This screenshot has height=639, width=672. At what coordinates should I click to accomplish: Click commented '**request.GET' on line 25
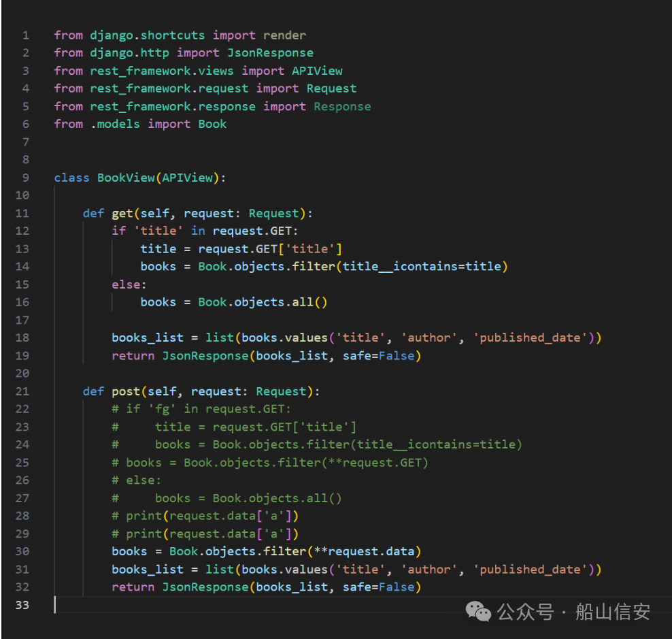click(375, 462)
